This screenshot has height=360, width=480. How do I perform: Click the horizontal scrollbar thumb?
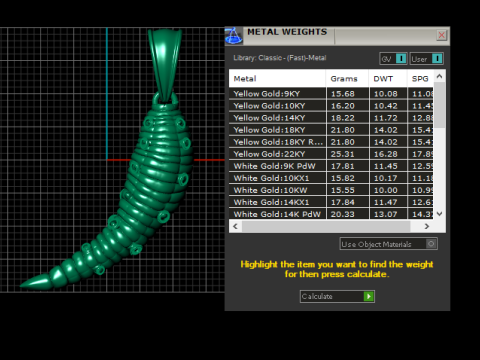(x=326, y=226)
